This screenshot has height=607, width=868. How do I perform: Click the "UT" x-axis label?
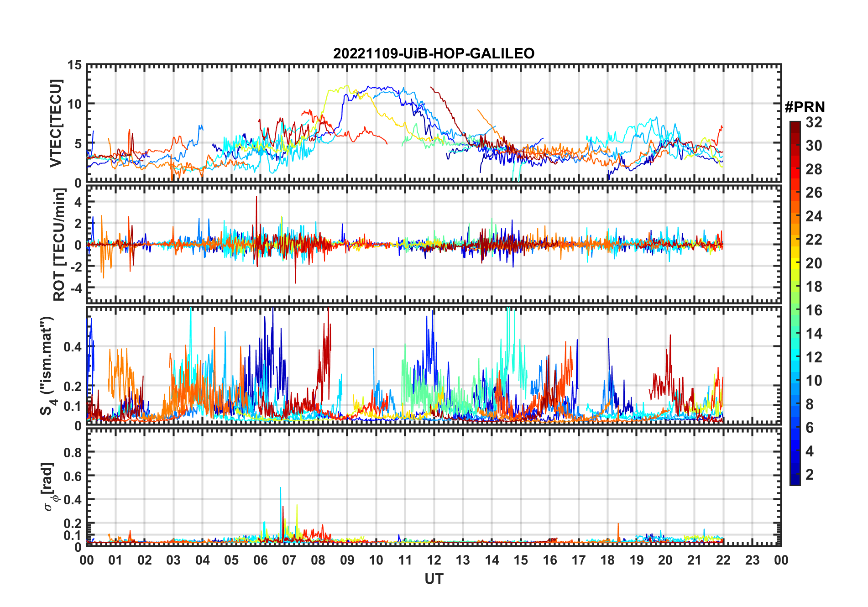(x=434, y=579)
